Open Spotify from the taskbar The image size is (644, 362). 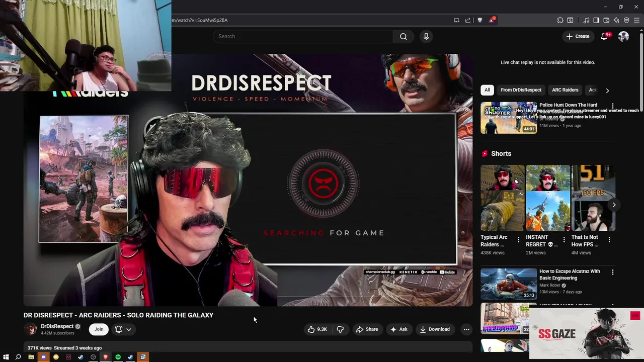(118, 357)
